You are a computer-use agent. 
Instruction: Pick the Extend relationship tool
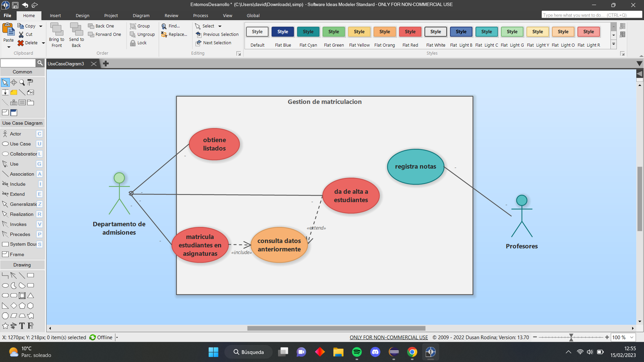pos(17,194)
